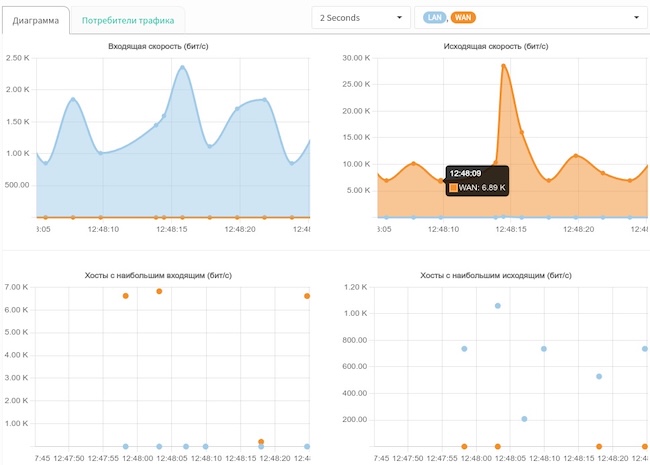This screenshot has width=650, height=465.
Task: Click the 2 Seconds dropdown arrow
Action: 399,18
